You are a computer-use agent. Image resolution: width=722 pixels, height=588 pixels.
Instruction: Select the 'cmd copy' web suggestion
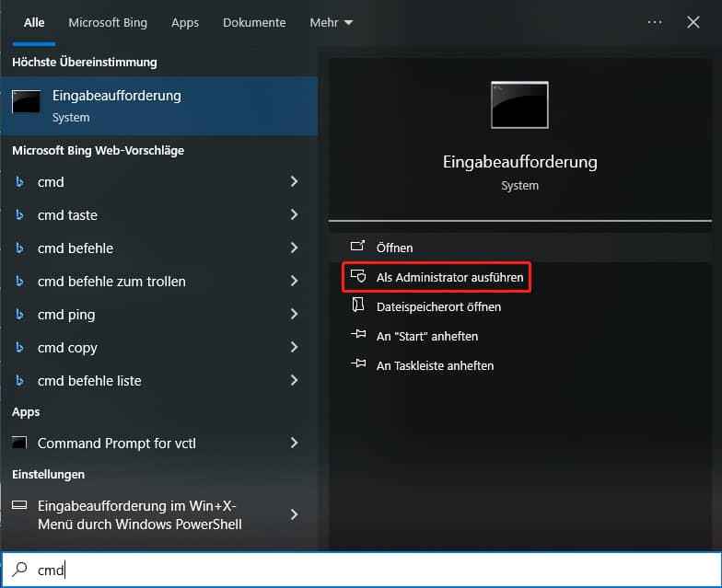click(x=159, y=348)
